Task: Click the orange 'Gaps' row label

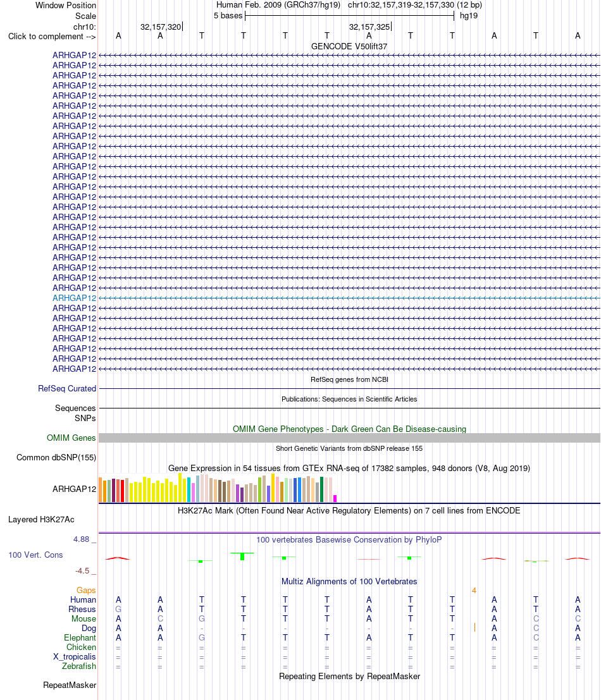Action: click(86, 590)
